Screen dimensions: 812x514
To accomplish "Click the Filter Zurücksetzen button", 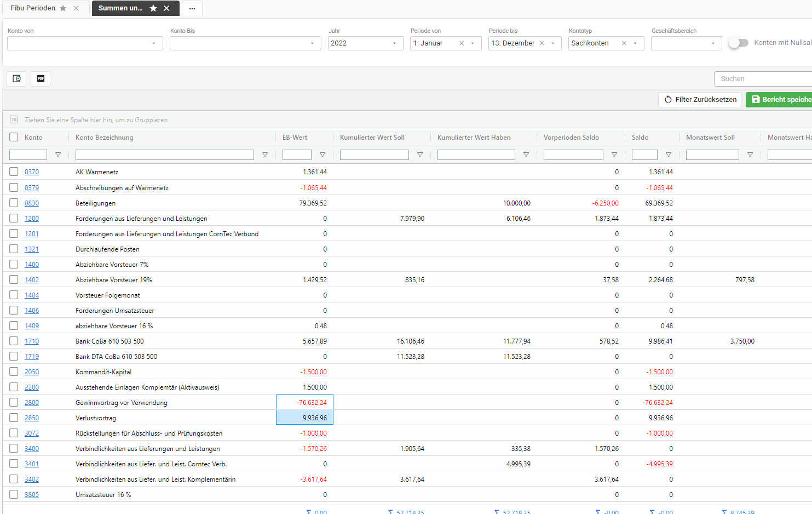I will pos(700,99).
